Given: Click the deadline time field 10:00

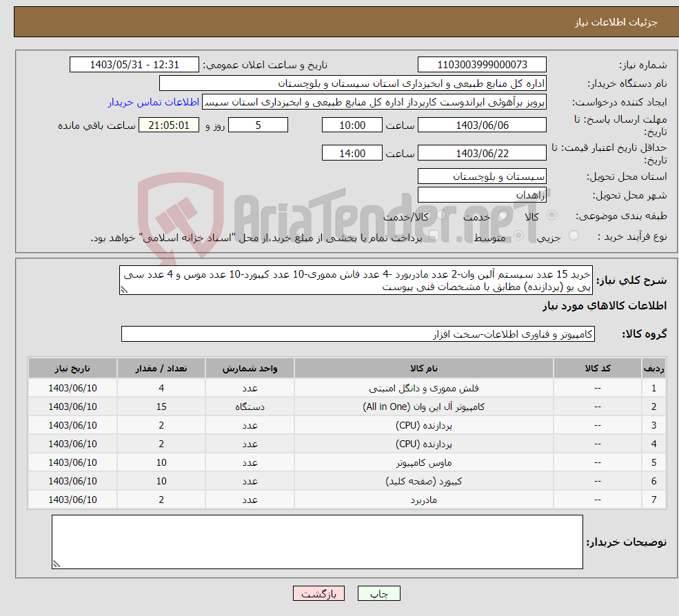Looking at the screenshot, I should point(352,125).
